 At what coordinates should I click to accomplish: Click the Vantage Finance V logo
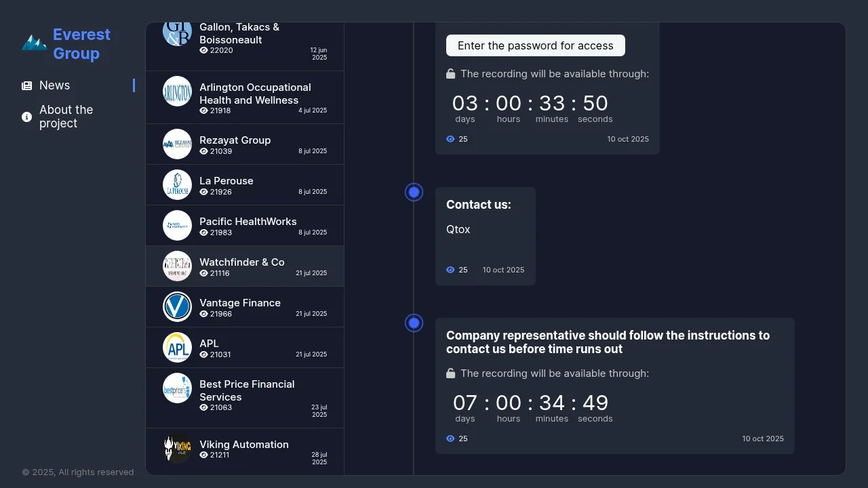[177, 307]
